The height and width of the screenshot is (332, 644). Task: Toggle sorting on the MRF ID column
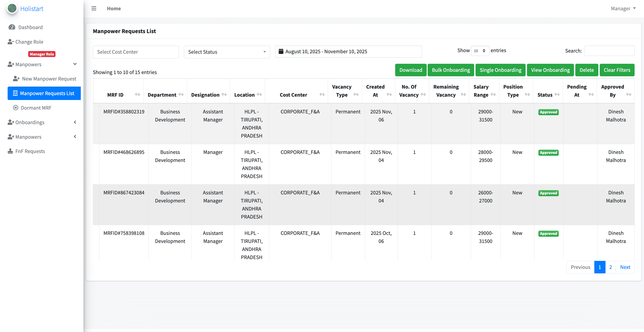138,95
